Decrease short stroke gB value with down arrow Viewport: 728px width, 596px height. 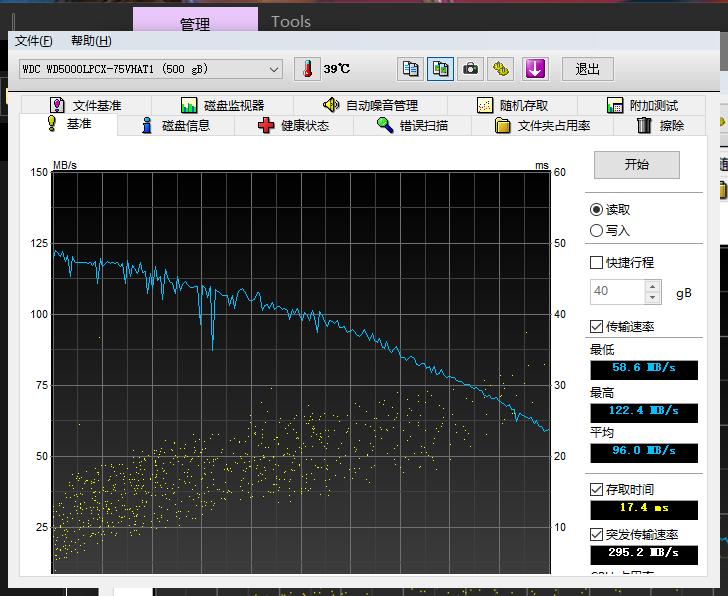tap(653, 298)
